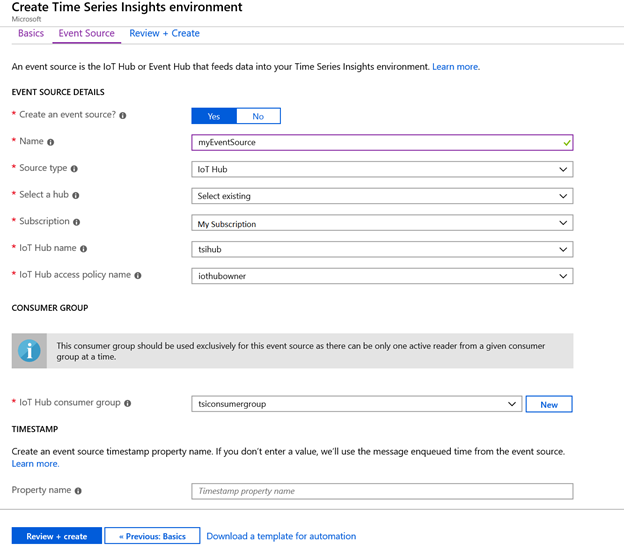Expand the tsiconsumergroup consumer group dropdown
624x554 pixels.
tap(357, 404)
